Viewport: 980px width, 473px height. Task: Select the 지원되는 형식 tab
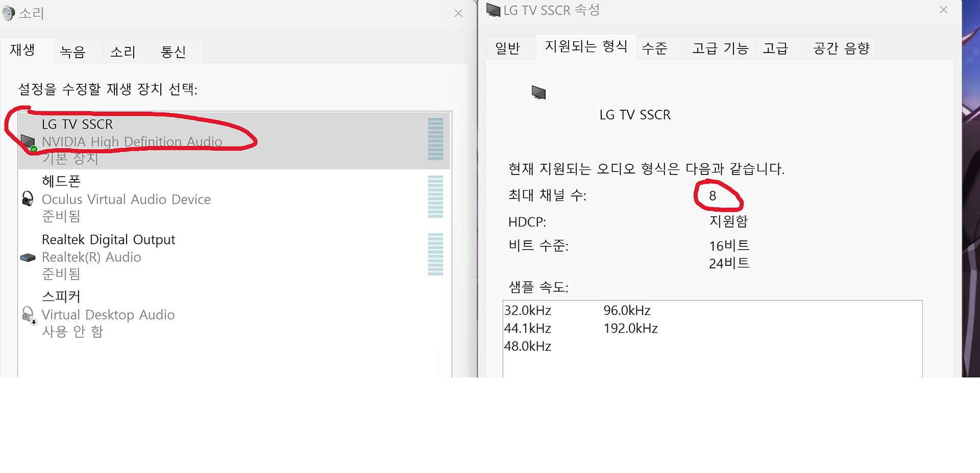point(586,46)
